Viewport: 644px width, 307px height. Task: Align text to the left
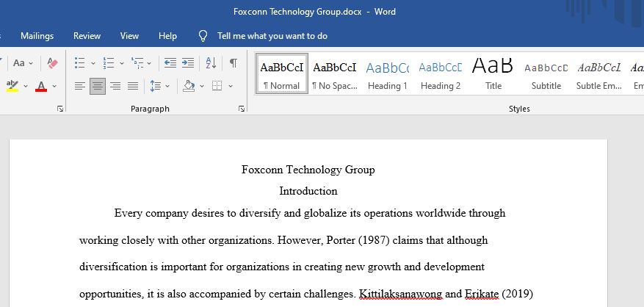point(80,86)
